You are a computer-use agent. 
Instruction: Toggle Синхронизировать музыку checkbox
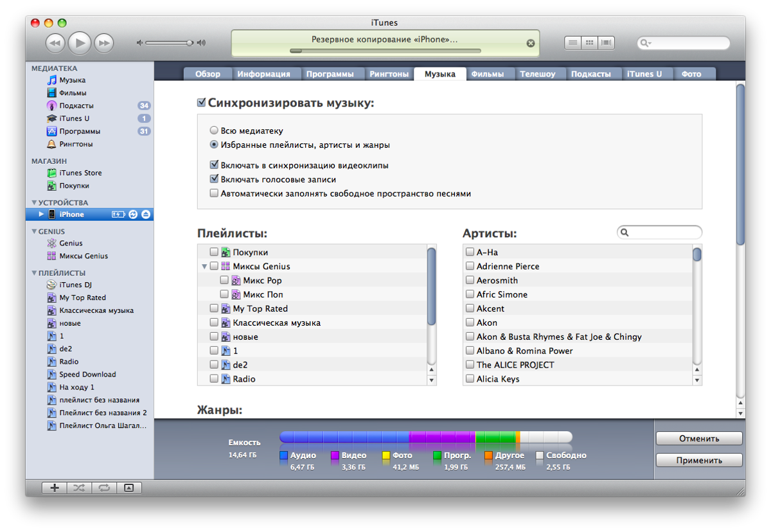[202, 103]
